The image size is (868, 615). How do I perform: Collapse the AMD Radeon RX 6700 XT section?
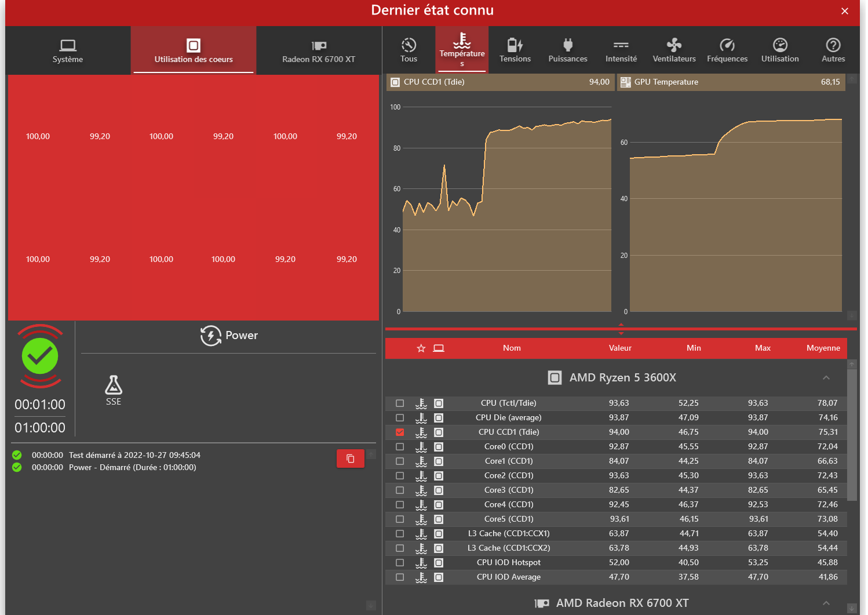(x=826, y=603)
